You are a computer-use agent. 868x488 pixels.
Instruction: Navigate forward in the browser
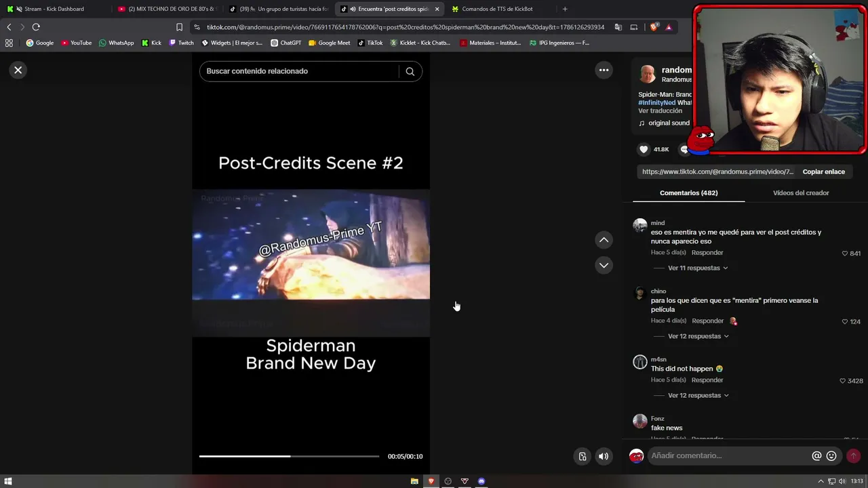[x=22, y=27]
